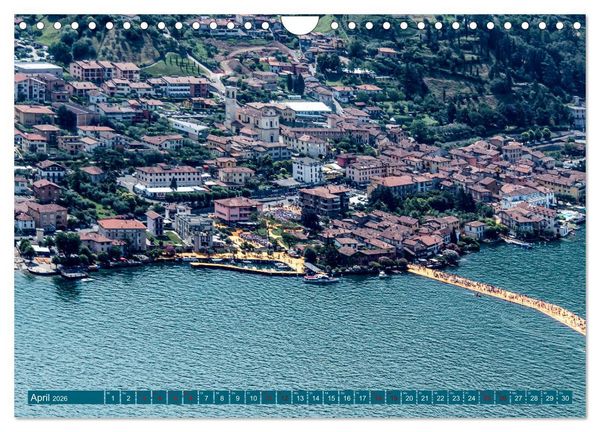Select day 17 in the calendar strip
This screenshot has width=600, height=432.
pos(363,398)
